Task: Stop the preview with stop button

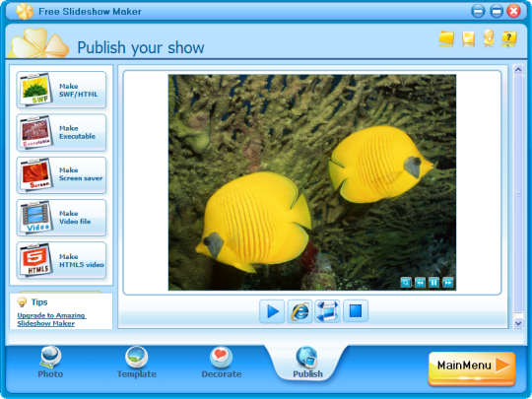Action: pos(356,310)
